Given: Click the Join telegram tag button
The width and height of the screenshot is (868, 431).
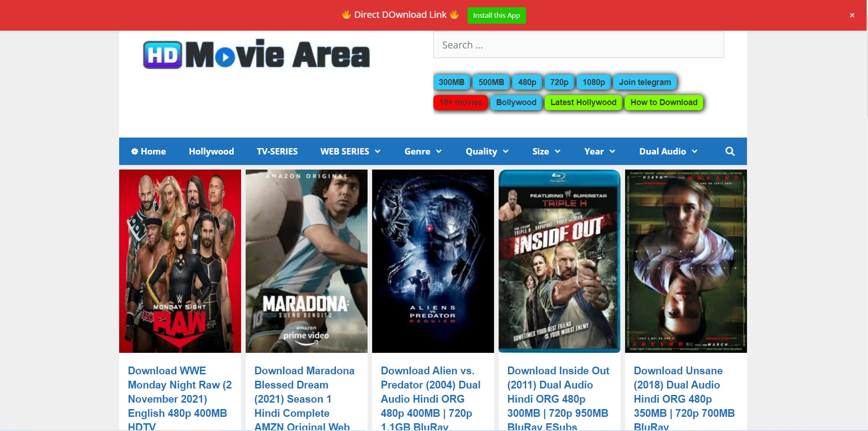Looking at the screenshot, I should click(644, 82).
